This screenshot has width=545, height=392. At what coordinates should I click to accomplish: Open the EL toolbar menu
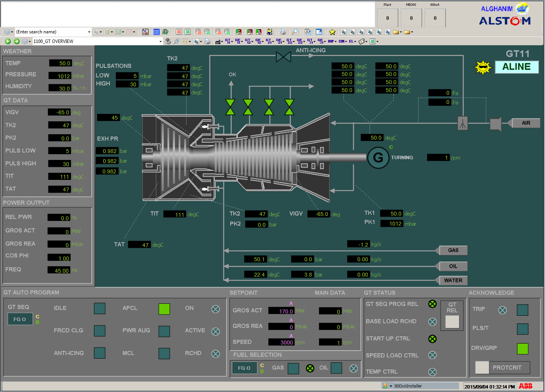pyautogui.click(x=352, y=41)
